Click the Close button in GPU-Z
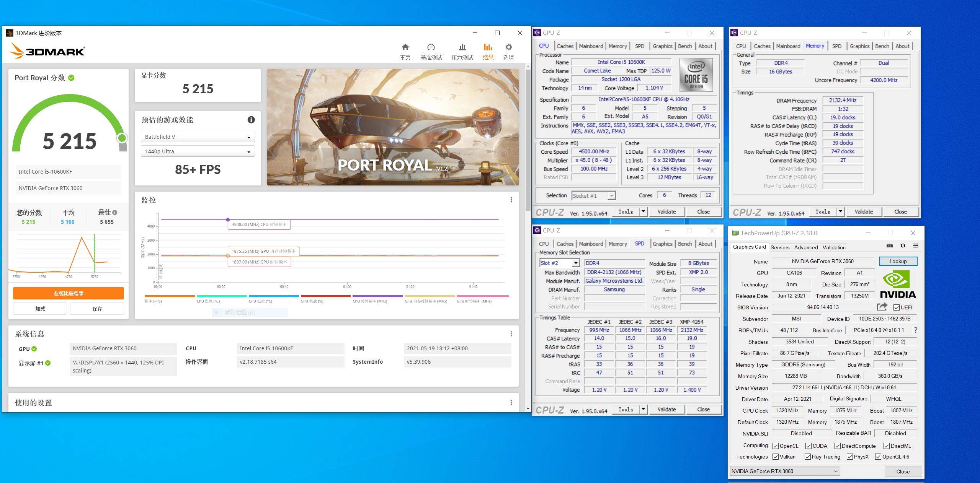This screenshot has height=483, width=980. click(x=903, y=472)
